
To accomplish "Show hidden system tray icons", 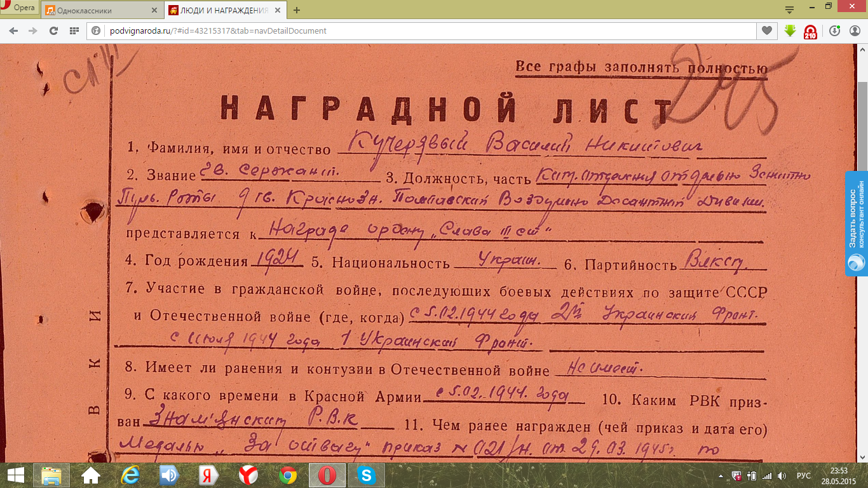I will click(x=721, y=475).
